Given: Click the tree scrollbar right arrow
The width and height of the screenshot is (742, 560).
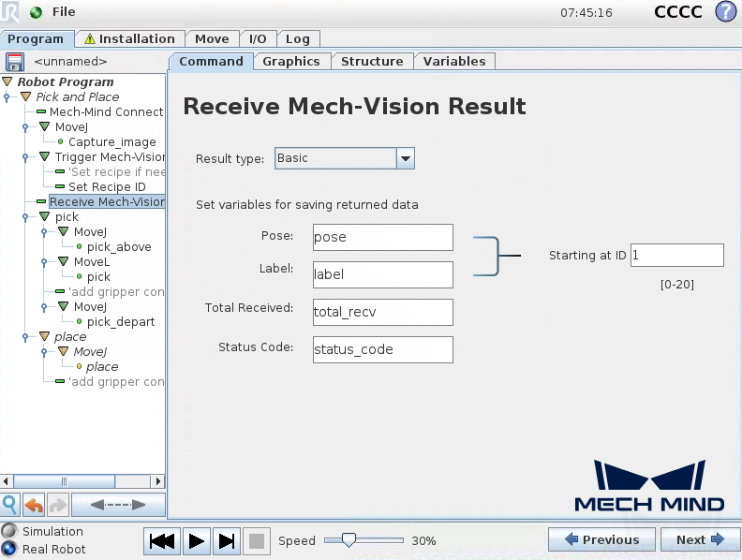Looking at the screenshot, I should [158, 481].
